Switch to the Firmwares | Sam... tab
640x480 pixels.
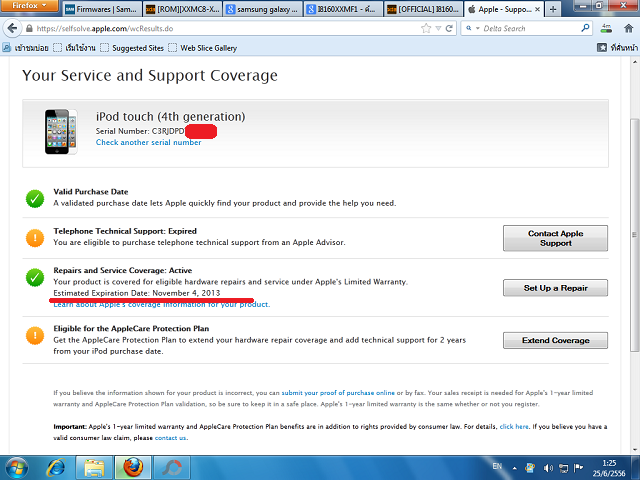click(x=102, y=9)
